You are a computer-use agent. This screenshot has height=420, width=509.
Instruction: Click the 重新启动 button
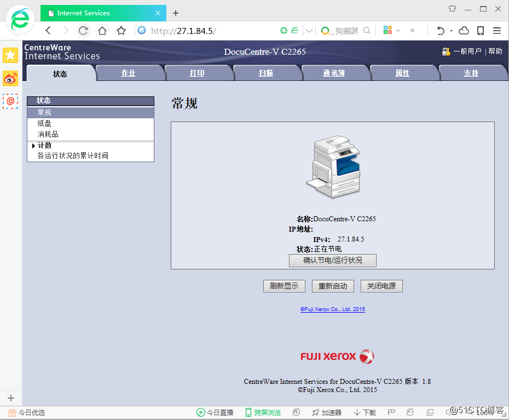[x=333, y=286]
